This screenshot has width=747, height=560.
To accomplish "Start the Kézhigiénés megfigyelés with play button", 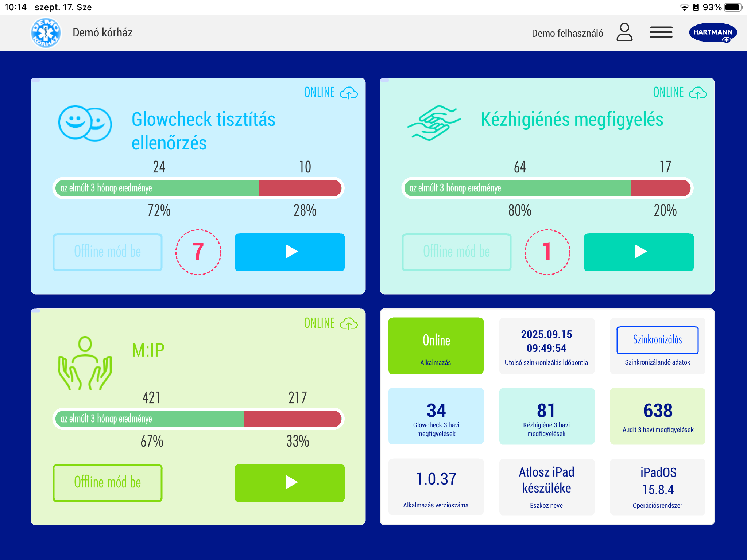I will [x=638, y=252].
